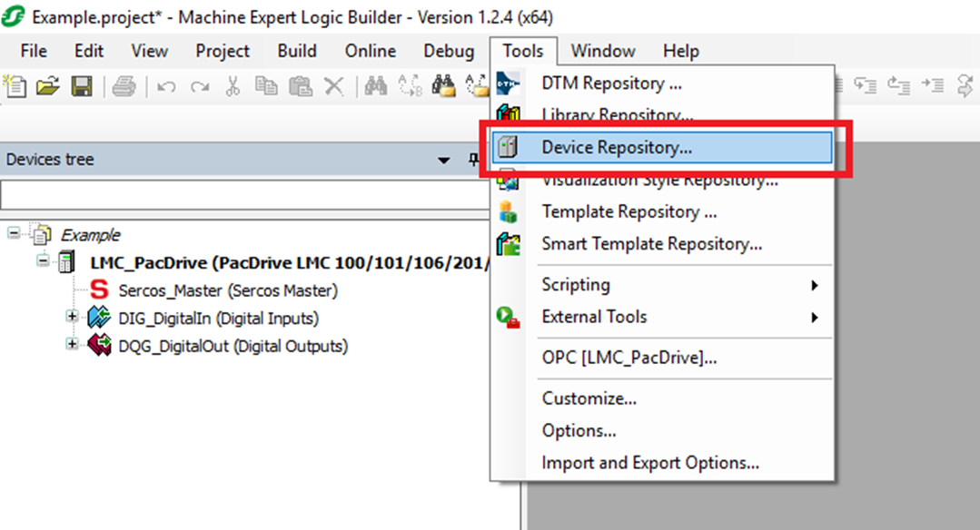This screenshot has width=980, height=530.
Task: Collapse the Example project root node
Action: (x=14, y=234)
